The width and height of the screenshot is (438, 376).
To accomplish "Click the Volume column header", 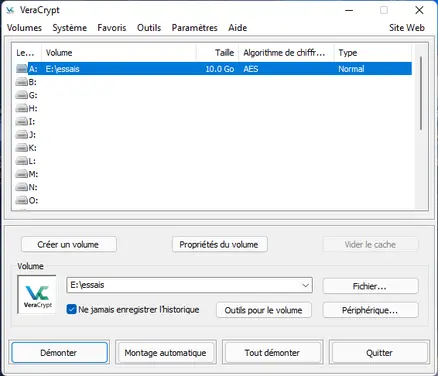I will [x=119, y=53].
